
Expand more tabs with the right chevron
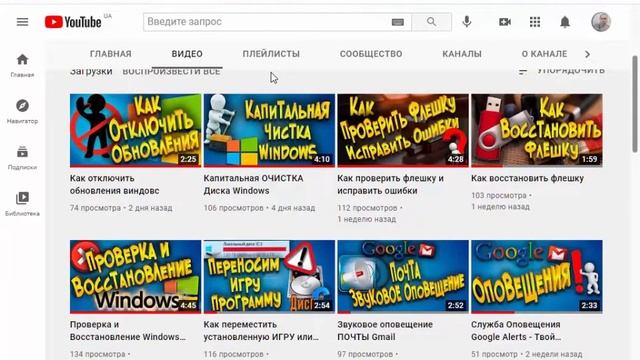587,54
